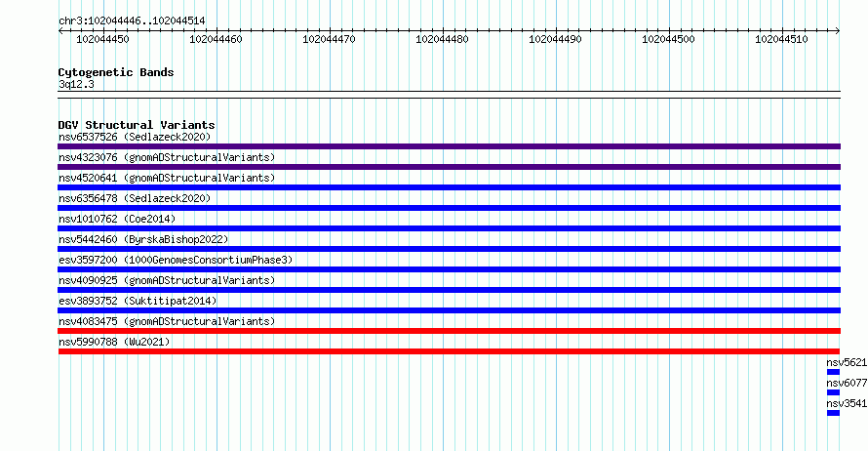Open the nsv1010762 (Coe2014) label
Viewport: 868px width, 451px height.
117,219
